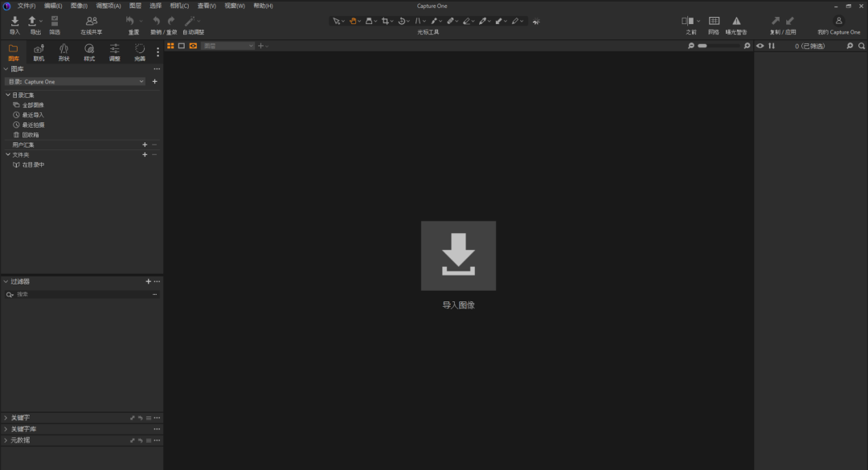Viewport: 868px width, 470px height.
Task: Click the before/after (之前) comparison icon
Action: click(687, 21)
